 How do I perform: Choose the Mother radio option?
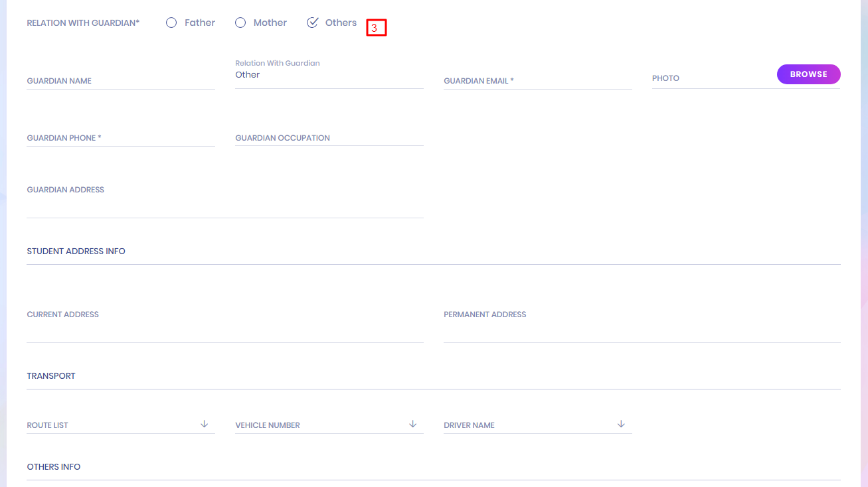tap(240, 23)
